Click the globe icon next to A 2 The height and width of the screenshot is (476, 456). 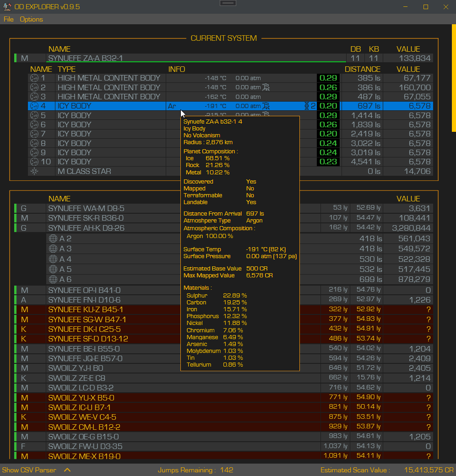[x=53, y=238]
